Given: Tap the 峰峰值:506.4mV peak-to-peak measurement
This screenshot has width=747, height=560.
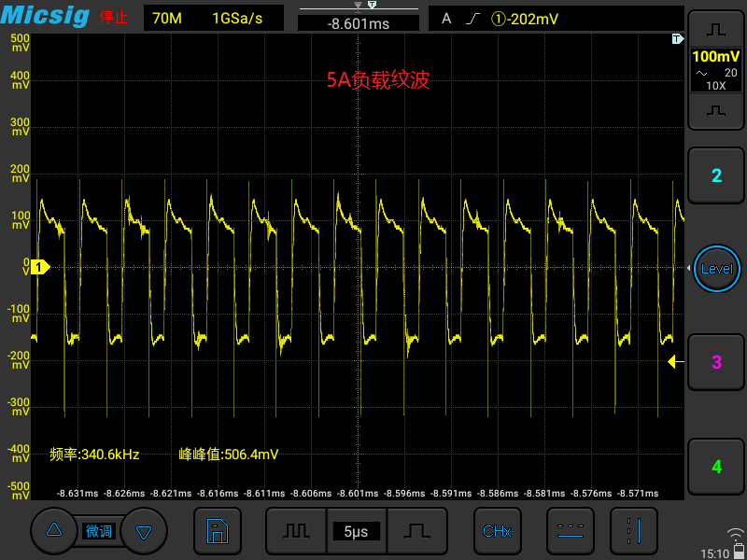Looking at the screenshot, I should [228, 455].
